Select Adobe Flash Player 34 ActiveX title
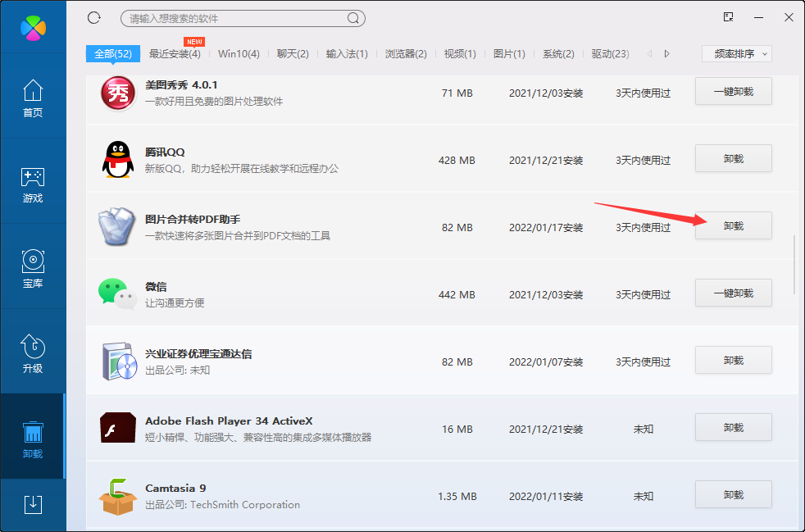The image size is (805, 532). pyautogui.click(x=229, y=421)
